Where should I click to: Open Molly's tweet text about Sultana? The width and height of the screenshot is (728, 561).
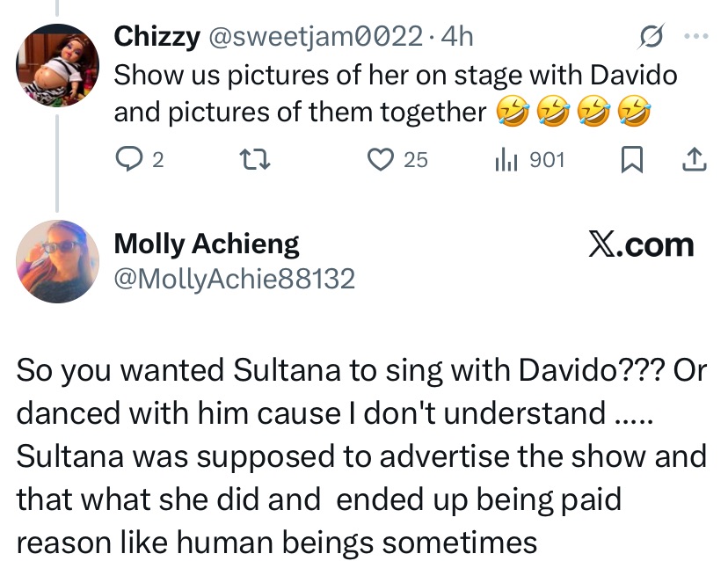pos(361,456)
